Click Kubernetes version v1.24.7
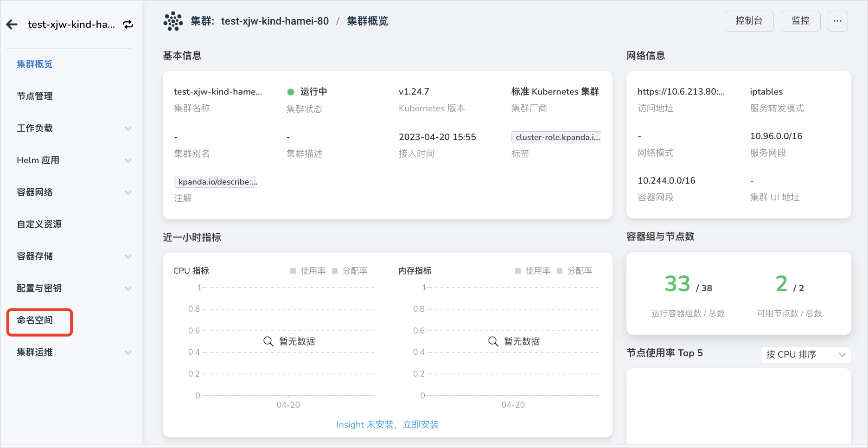The image size is (868, 448). coord(414,91)
